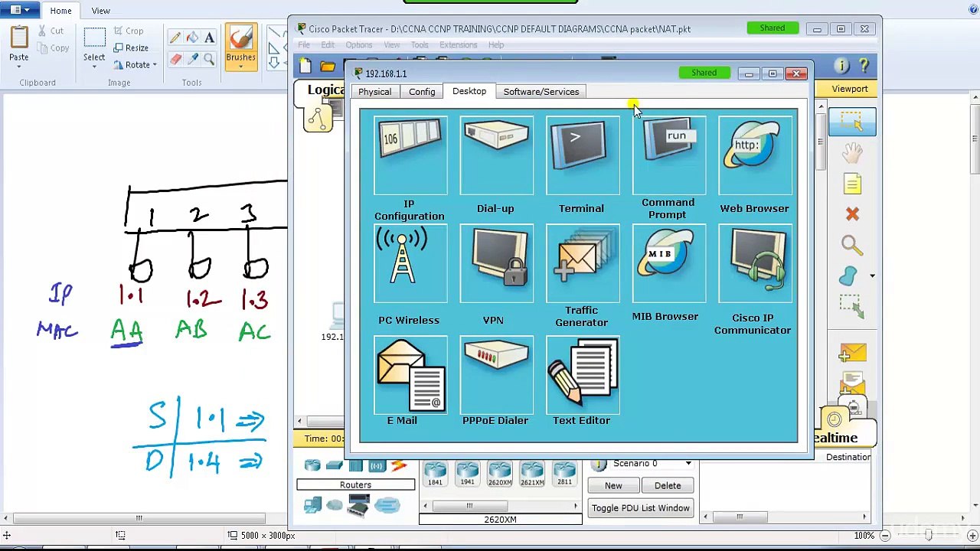Switch to Paint's View ribbon tab
980x551 pixels.
(101, 11)
